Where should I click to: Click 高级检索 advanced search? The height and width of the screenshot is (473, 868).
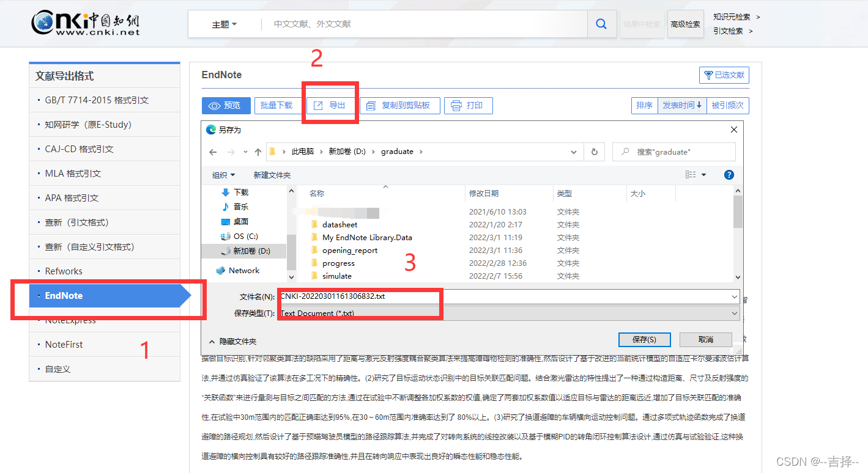685,24
